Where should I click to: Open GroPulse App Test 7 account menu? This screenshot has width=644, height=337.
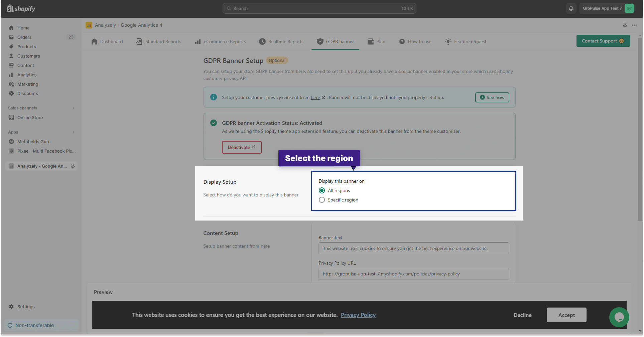(x=607, y=8)
